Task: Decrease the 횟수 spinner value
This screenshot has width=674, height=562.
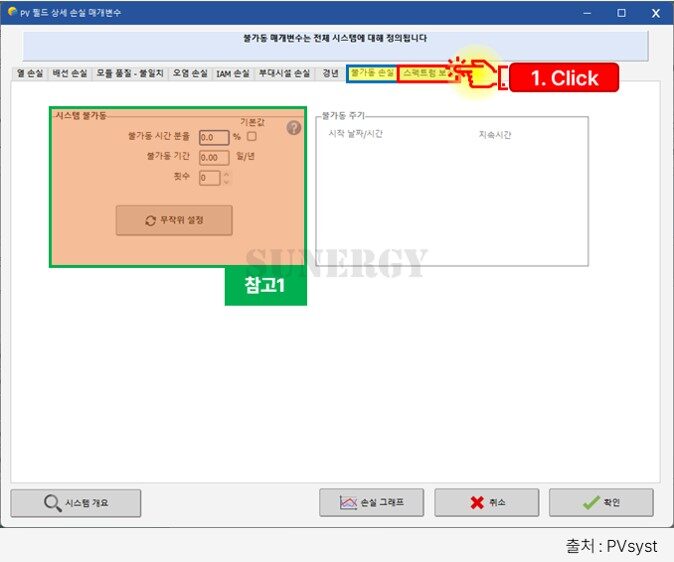Action: pos(226,182)
